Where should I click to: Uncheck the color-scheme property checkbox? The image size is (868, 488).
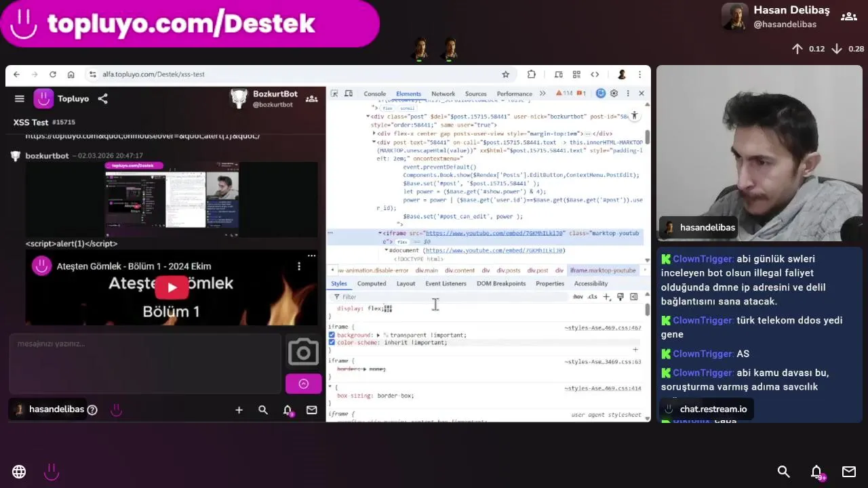[332, 342]
